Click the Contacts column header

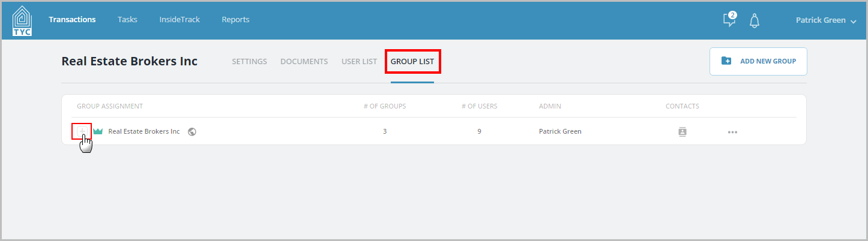683,106
